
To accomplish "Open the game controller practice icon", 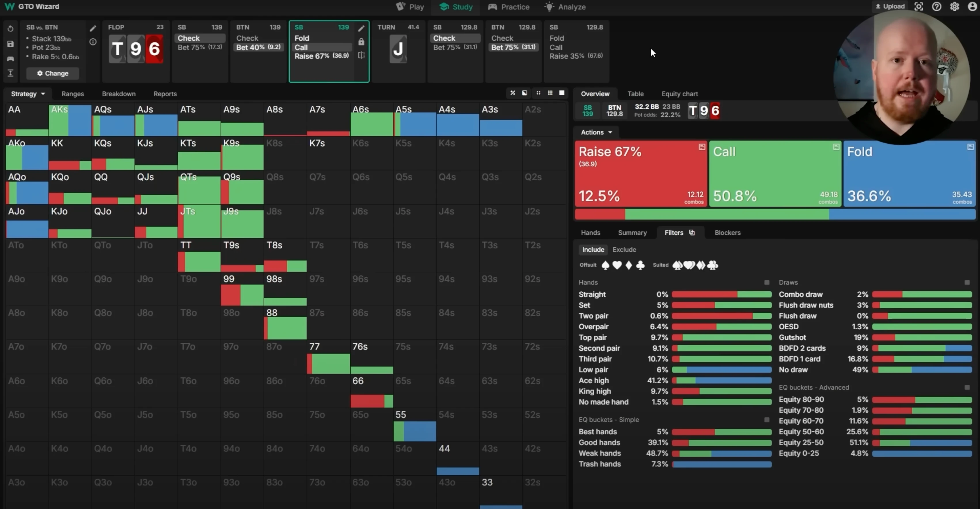I will click(10, 58).
